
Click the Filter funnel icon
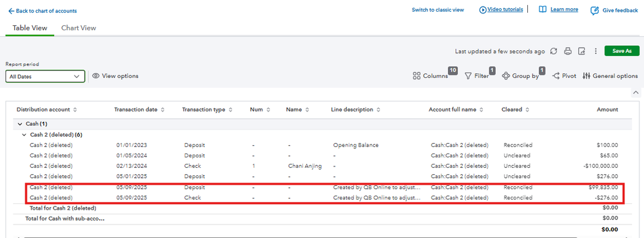468,76
